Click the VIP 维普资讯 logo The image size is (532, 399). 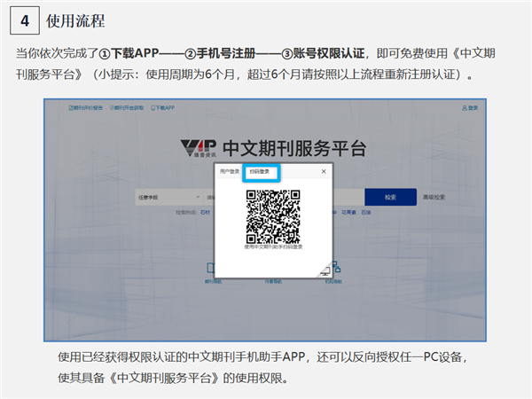(x=199, y=148)
